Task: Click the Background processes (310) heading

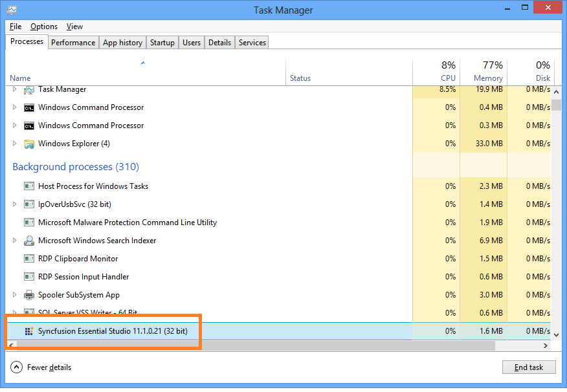Action: click(76, 166)
